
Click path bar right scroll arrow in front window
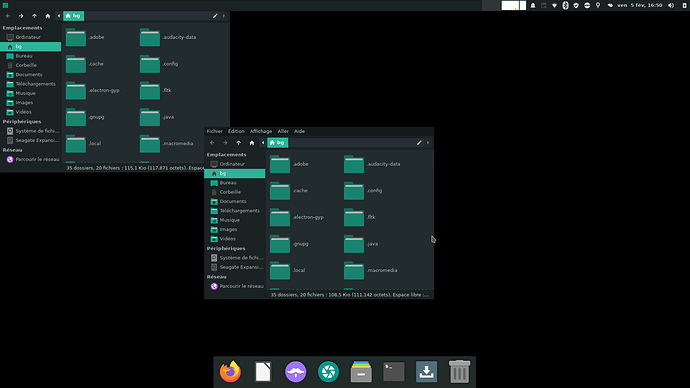(428, 143)
